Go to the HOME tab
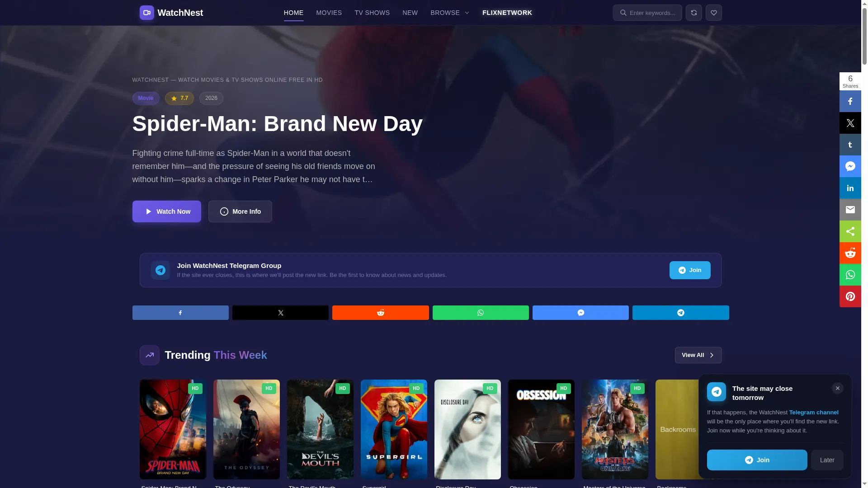This screenshot has height=488, width=868. coord(293,13)
